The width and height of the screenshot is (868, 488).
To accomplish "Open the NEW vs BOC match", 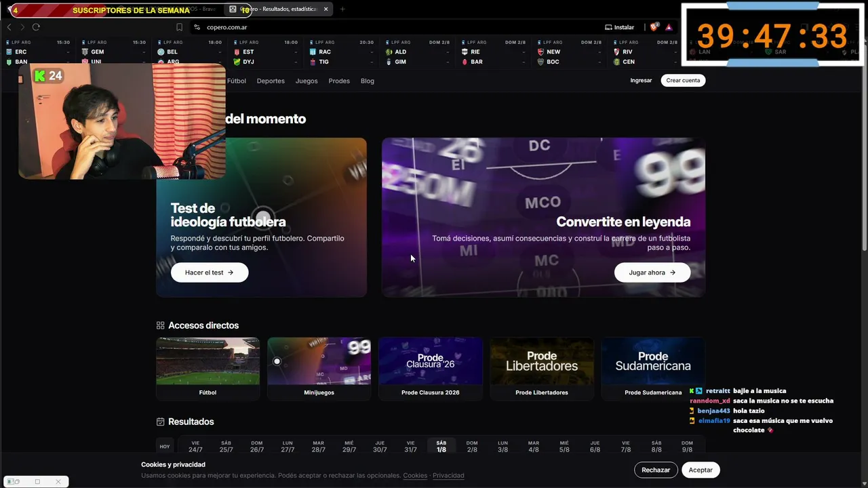I will [x=569, y=52].
